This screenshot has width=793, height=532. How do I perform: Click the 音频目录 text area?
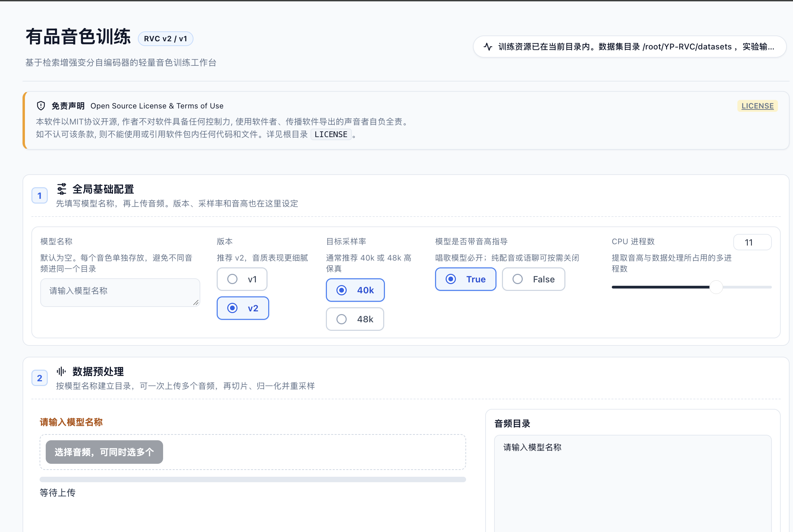pyautogui.click(x=633, y=483)
